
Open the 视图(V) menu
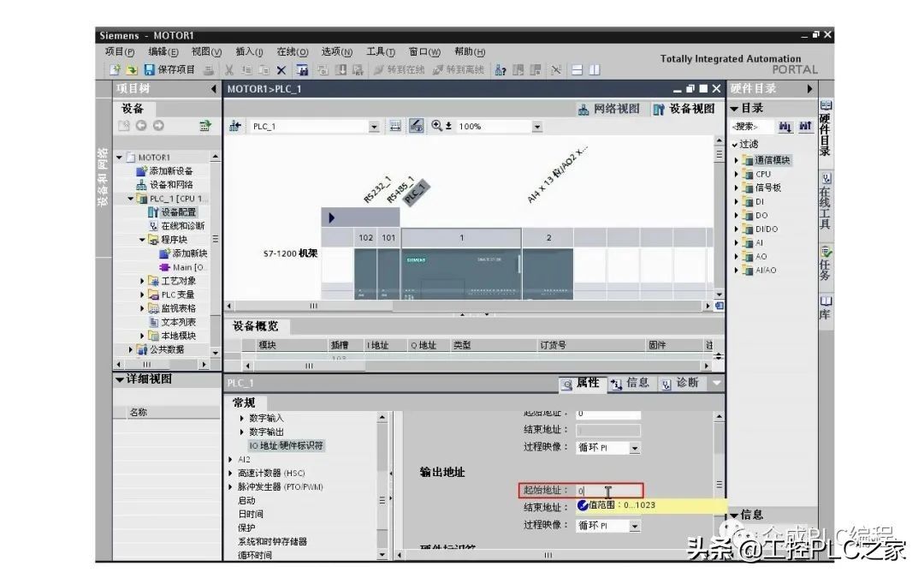click(206, 52)
